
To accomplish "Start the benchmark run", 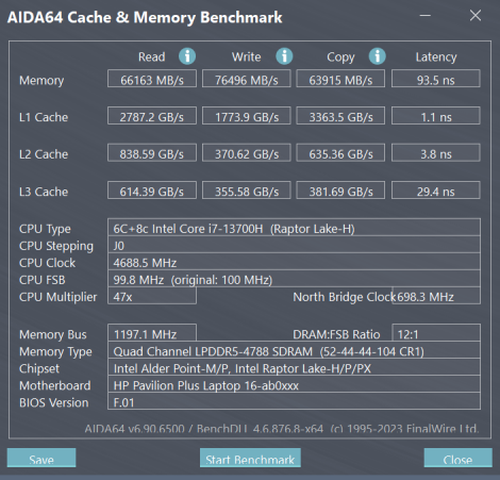I will coord(250,458).
